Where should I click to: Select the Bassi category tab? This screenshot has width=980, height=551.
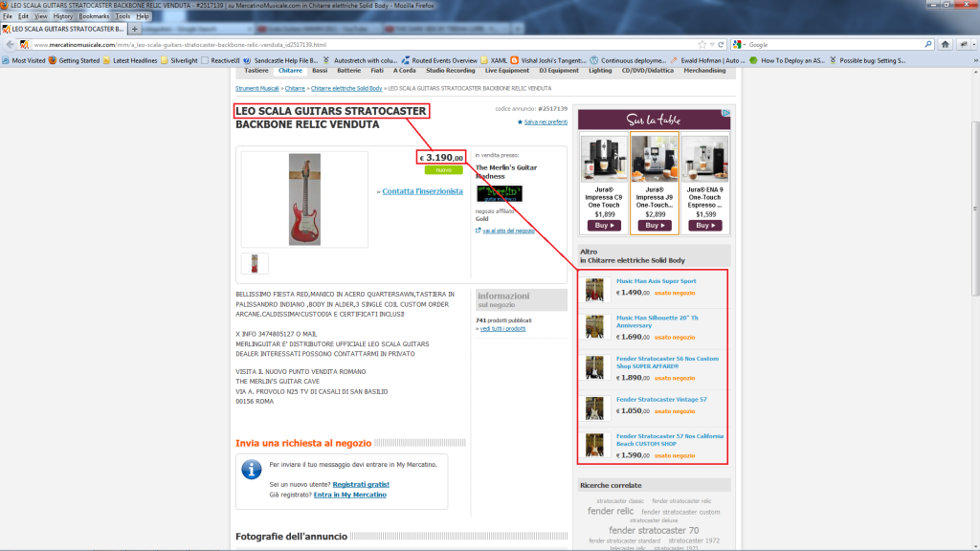[320, 71]
